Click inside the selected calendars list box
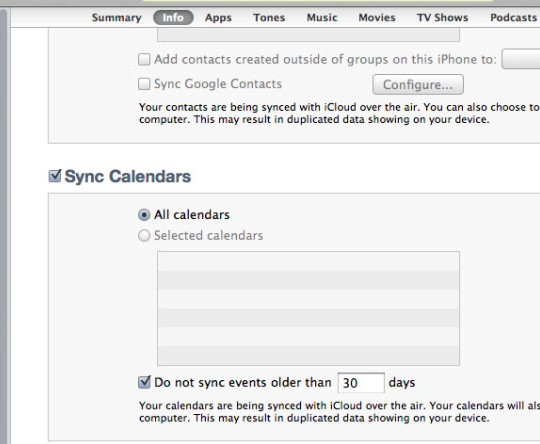This screenshot has width=540, height=444. [308, 308]
